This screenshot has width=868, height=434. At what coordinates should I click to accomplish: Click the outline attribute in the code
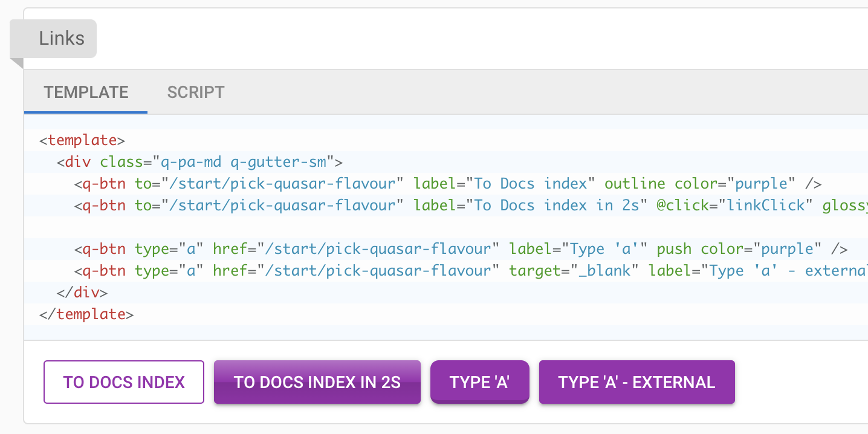(635, 184)
